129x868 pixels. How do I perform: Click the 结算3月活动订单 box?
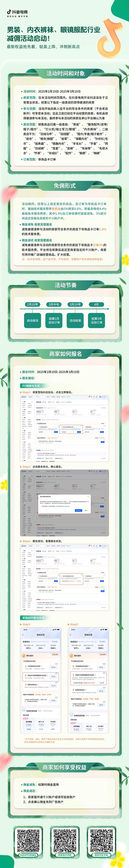coord(96,320)
